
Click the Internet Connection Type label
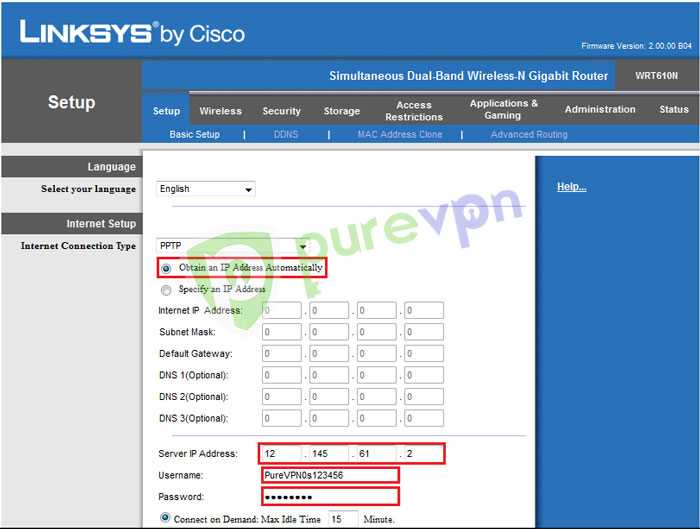pyautogui.click(x=78, y=246)
